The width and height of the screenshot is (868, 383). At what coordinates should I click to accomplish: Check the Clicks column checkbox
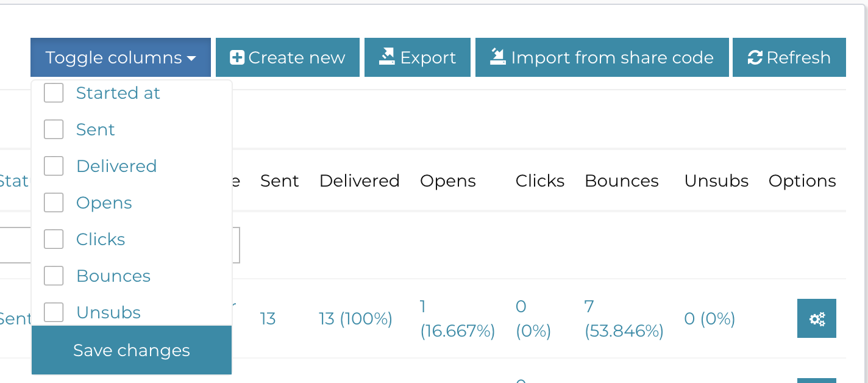tap(54, 239)
